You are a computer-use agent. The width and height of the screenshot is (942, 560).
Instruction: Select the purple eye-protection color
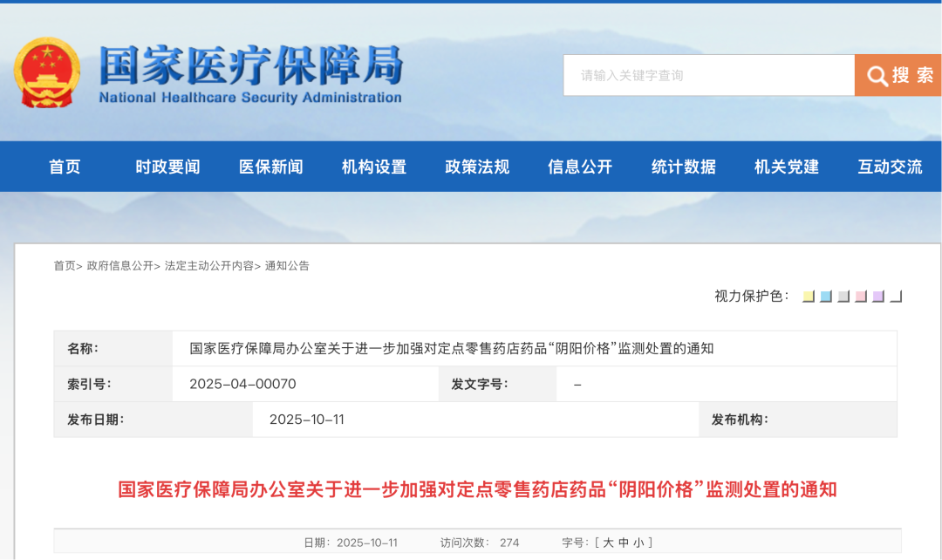pyautogui.click(x=877, y=297)
